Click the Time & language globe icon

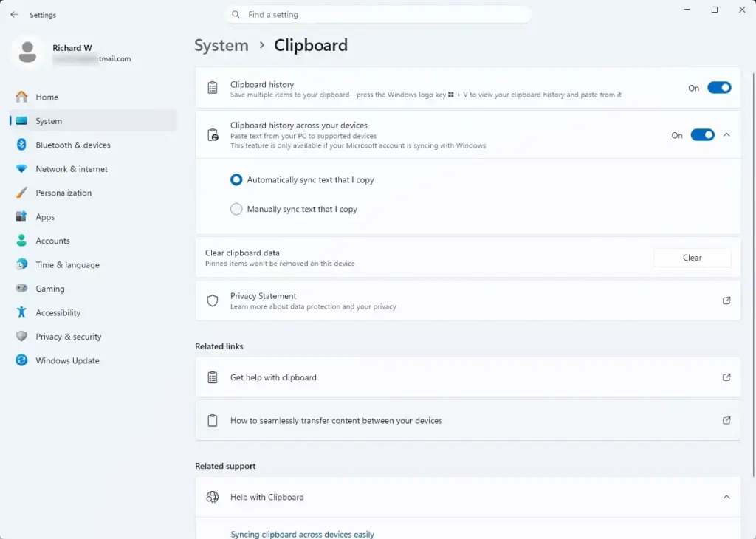21,264
